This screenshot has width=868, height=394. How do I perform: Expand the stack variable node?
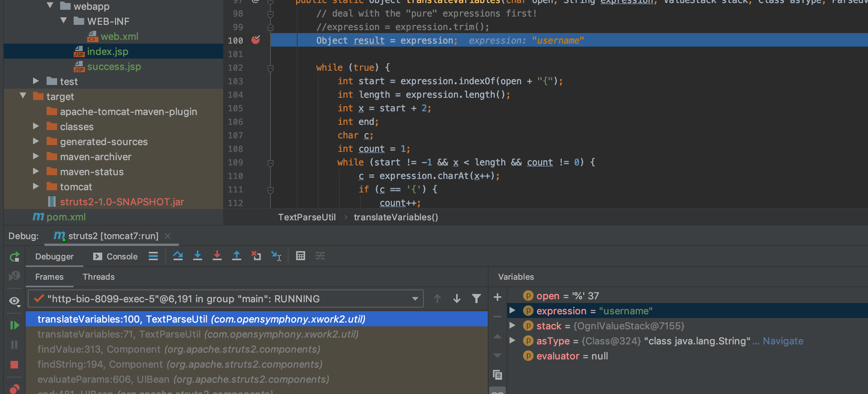[512, 326]
